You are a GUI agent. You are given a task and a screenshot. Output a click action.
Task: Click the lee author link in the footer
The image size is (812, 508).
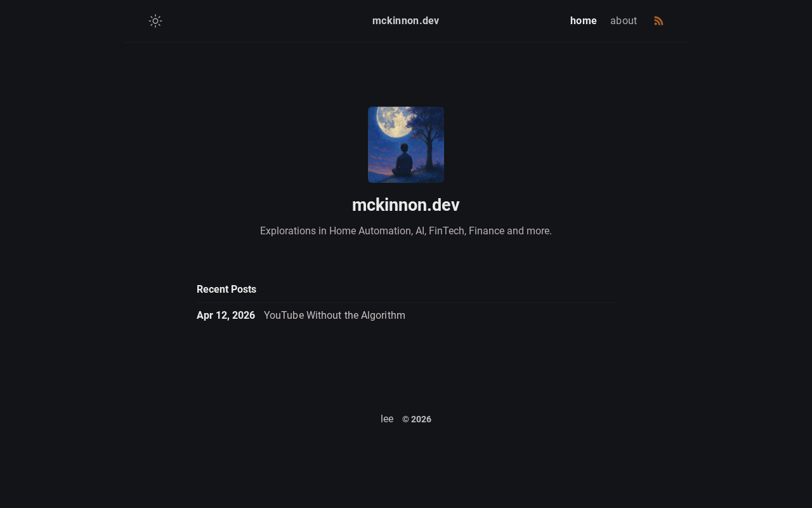pyautogui.click(x=387, y=419)
